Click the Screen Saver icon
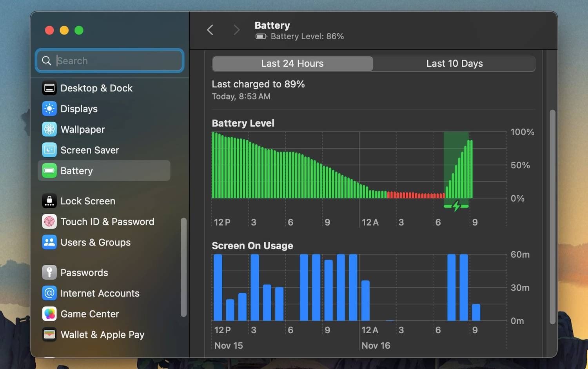This screenshot has width=588, height=369. 49,150
